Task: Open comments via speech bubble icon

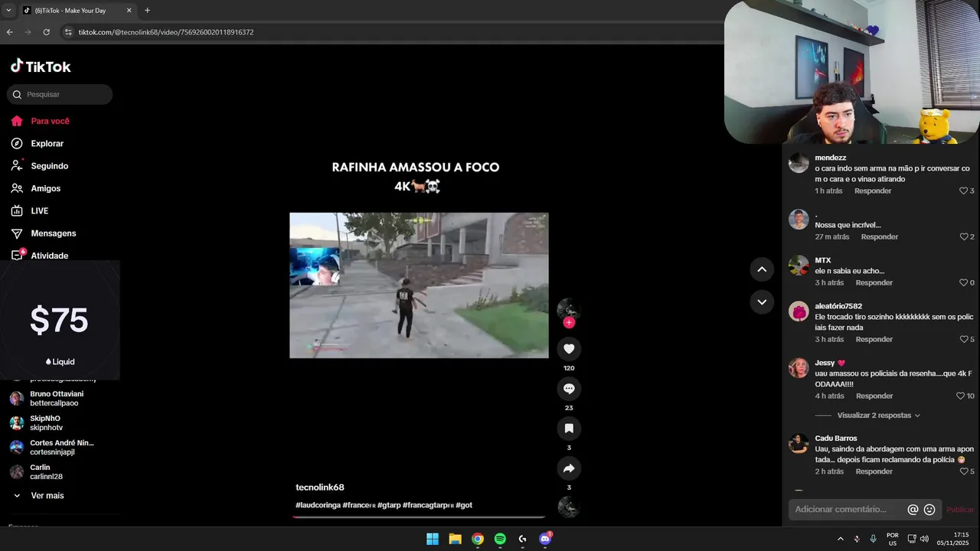Action: pos(569,389)
